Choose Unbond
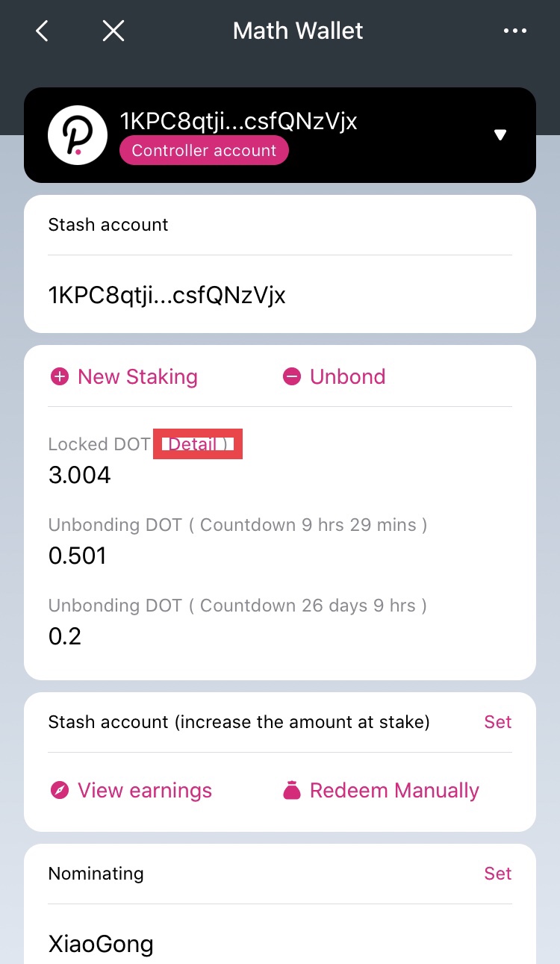This screenshot has width=560, height=964. coord(347,377)
